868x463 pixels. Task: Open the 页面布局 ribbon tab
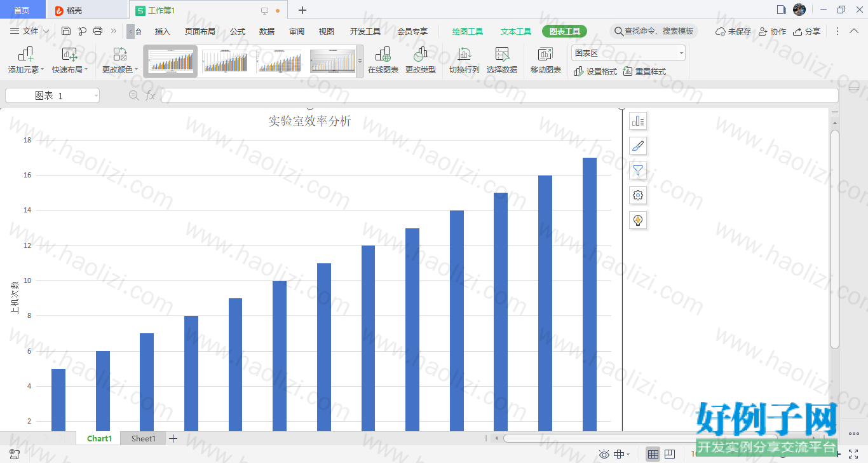point(200,31)
